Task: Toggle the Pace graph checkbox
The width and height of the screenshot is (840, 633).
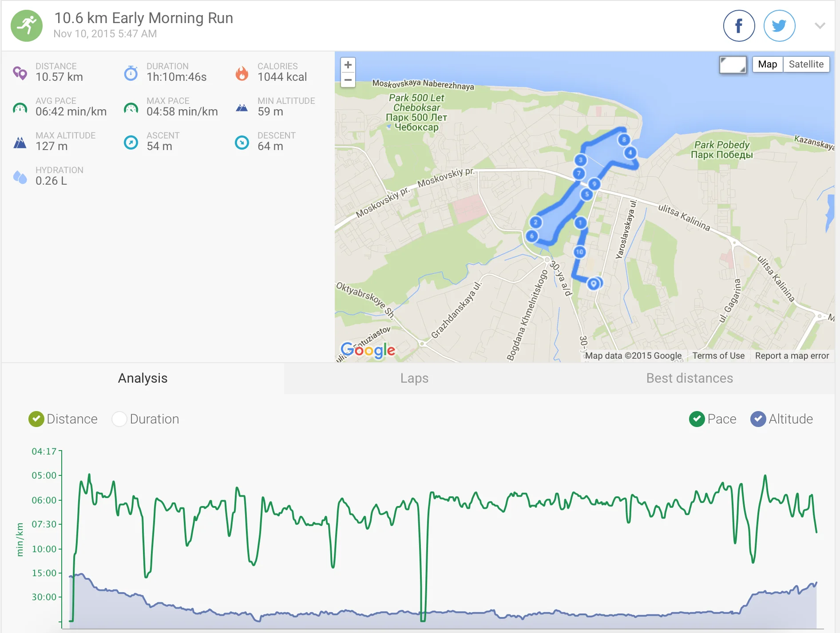Action: pyautogui.click(x=697, y=419)
